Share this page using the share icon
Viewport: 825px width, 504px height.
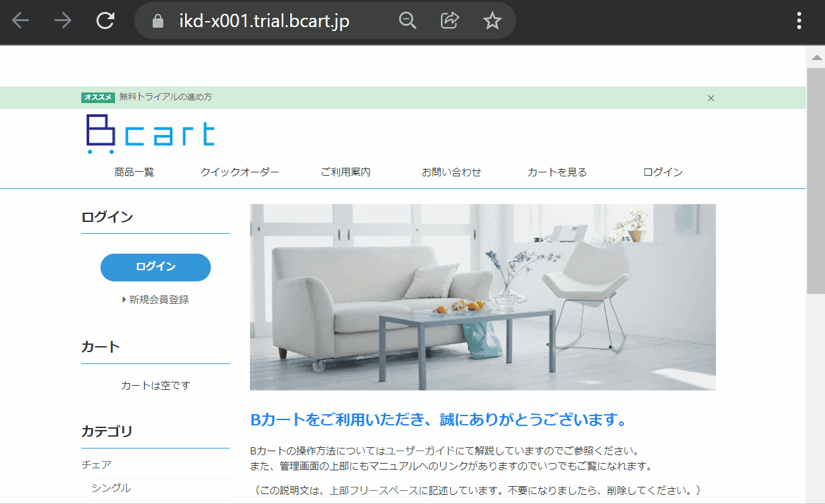click(450, 21)
